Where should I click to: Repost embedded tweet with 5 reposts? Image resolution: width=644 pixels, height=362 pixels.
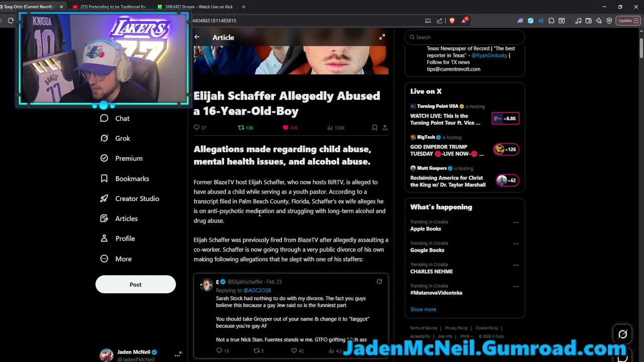[259, 350]
